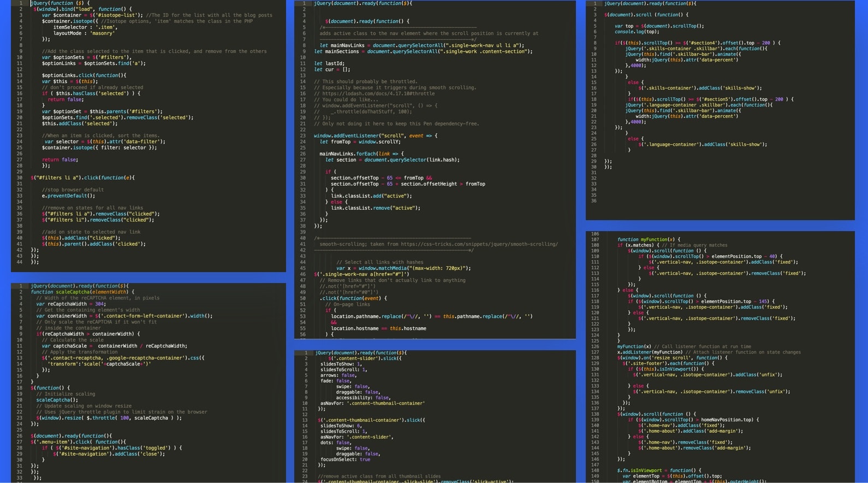
Task: Click "jQuery('.language-container .skillbar').each(function(){"
Action: (699, 105)
